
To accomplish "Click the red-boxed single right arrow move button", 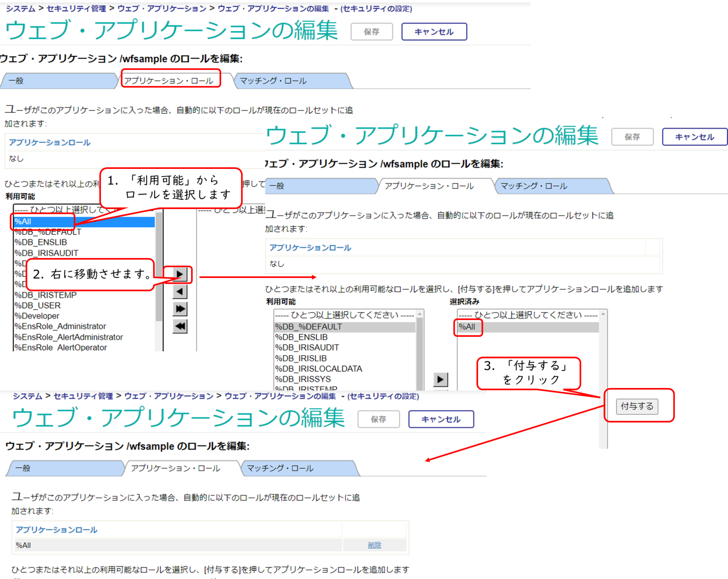I will (180, 275).
